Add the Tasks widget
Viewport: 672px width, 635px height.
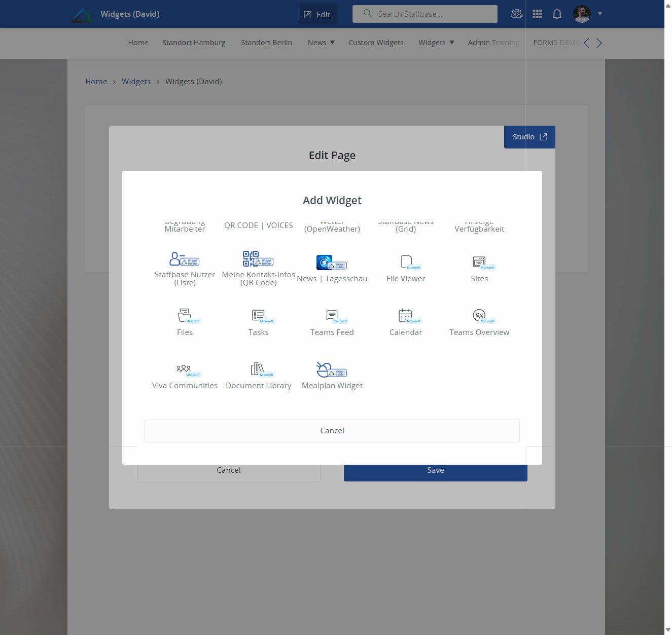pos(258,322)
